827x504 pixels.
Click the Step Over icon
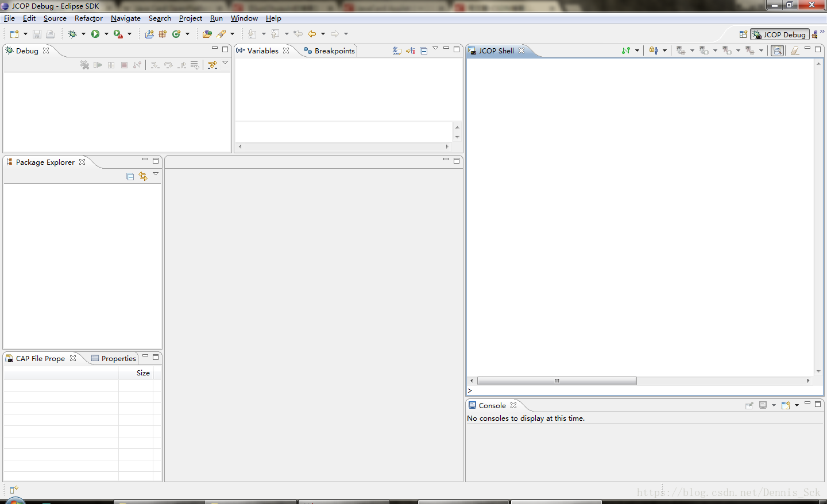168,65
